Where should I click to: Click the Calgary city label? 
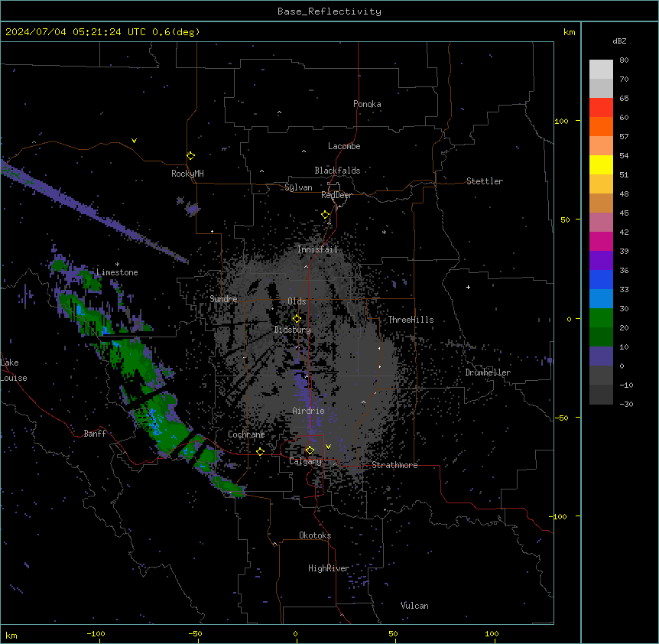tap(305, 461)
